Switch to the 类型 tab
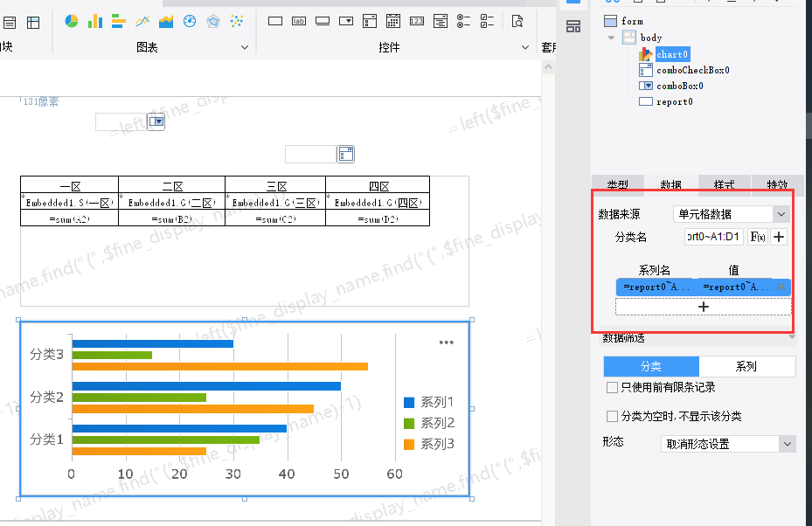Screen dimensions: 812x526 pyautogui.click(x=618, y=183)
